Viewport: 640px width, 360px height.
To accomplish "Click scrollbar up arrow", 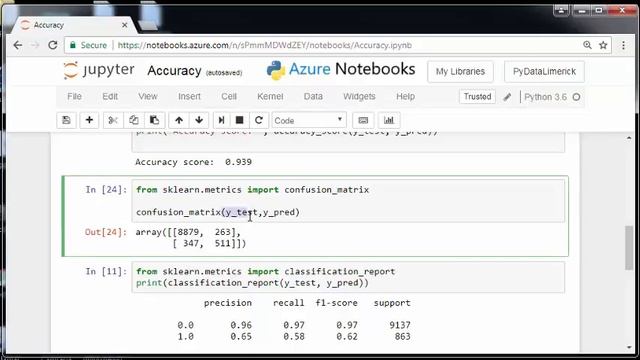I will [x=629, y=138].
